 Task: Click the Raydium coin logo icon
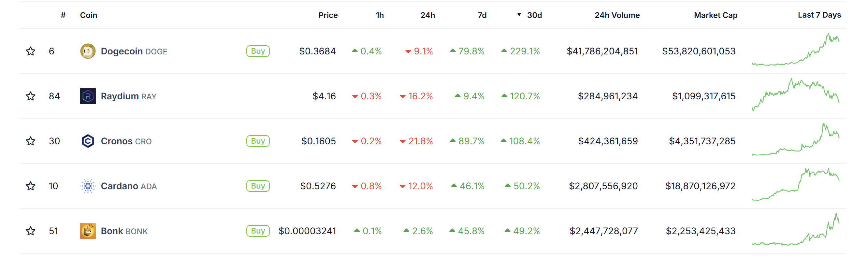click(88, 96)
